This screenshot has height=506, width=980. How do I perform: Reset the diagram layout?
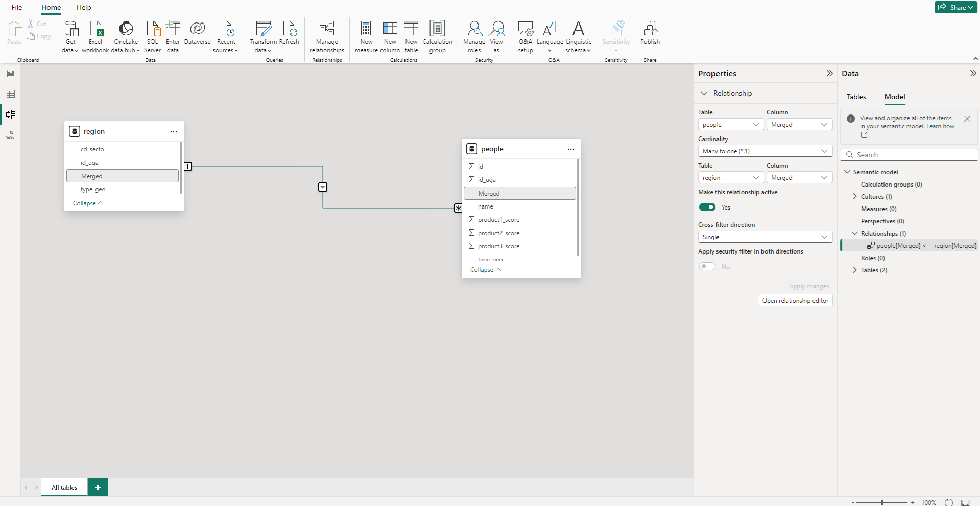click(949, 502)
